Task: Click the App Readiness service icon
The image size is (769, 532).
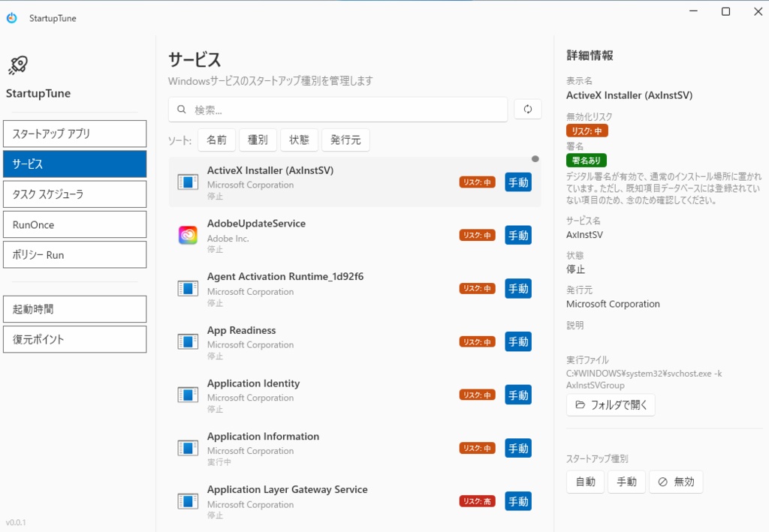Action: tap(188, 341)
